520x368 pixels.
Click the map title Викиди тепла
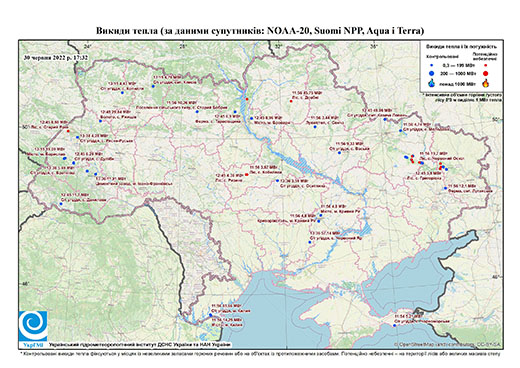(x=260, y=31)
